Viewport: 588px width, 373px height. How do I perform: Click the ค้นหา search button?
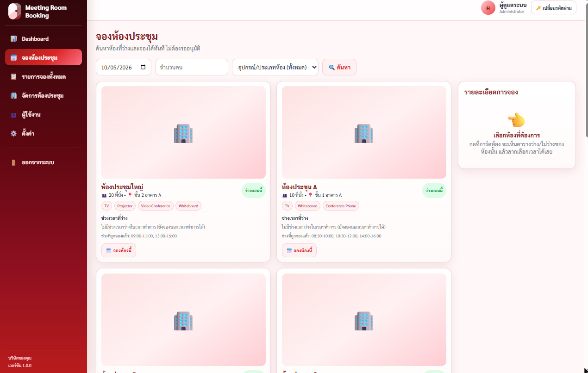click(339, 67)
